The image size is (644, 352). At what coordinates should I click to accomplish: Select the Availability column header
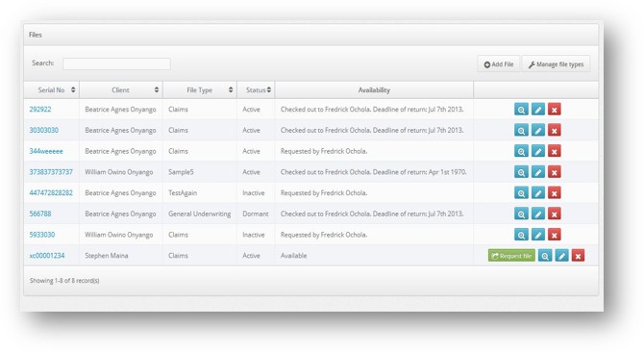click(x=374, y=90)
